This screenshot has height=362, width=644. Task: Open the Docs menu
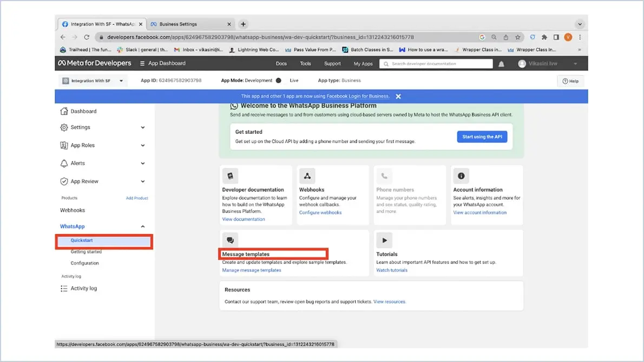pyautogui.click(x=281, y=63)
